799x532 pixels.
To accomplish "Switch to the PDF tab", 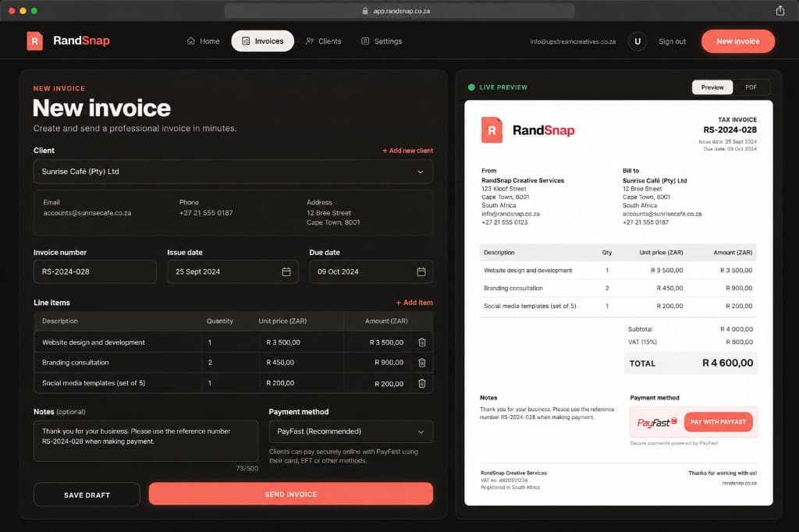I will pos(751,87).
